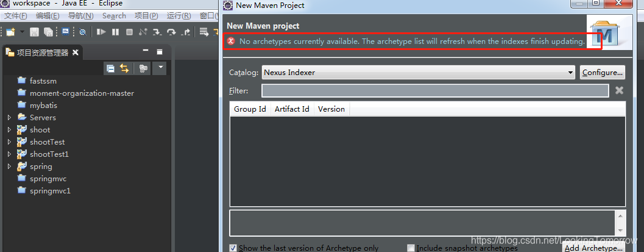Click the Resume debug icon
The image size is (644, 252).
click(101, 32)
